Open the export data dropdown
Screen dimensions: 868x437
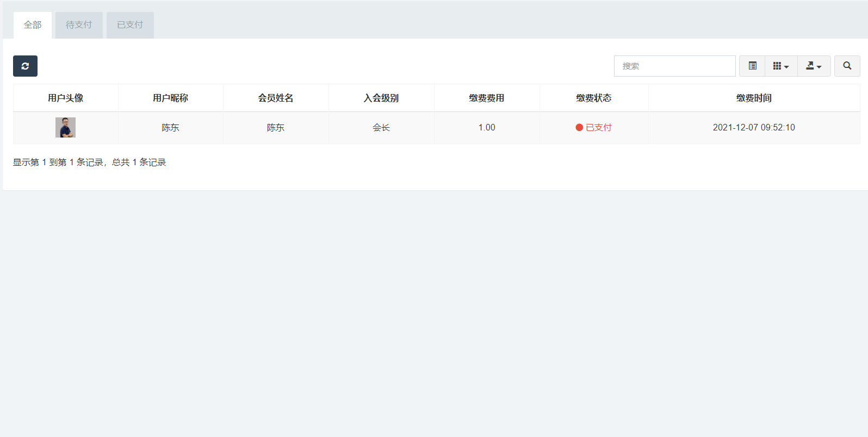tap(814, 66)
